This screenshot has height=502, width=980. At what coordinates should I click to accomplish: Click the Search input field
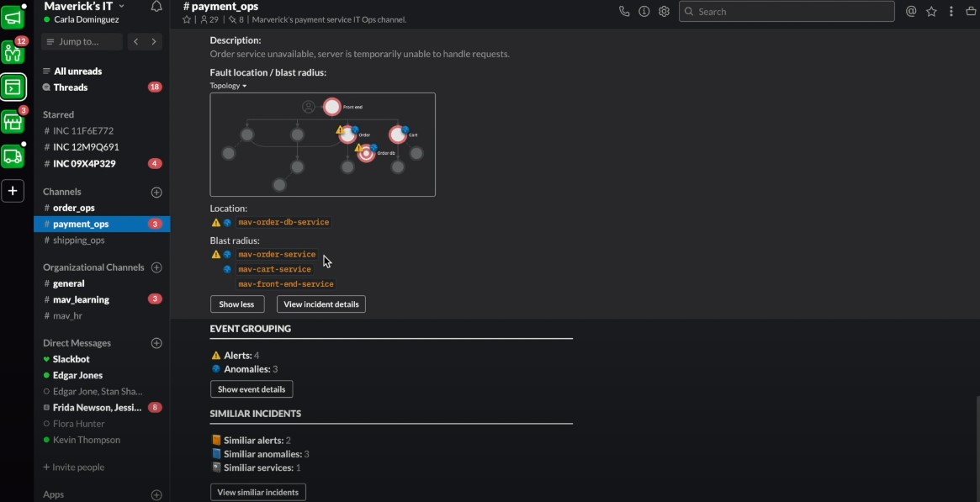pyautogui.click(x=787, y=11)
